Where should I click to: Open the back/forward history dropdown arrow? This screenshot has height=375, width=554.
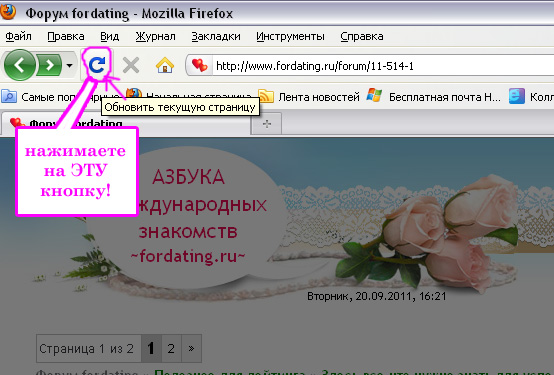[x=70, y=65]
